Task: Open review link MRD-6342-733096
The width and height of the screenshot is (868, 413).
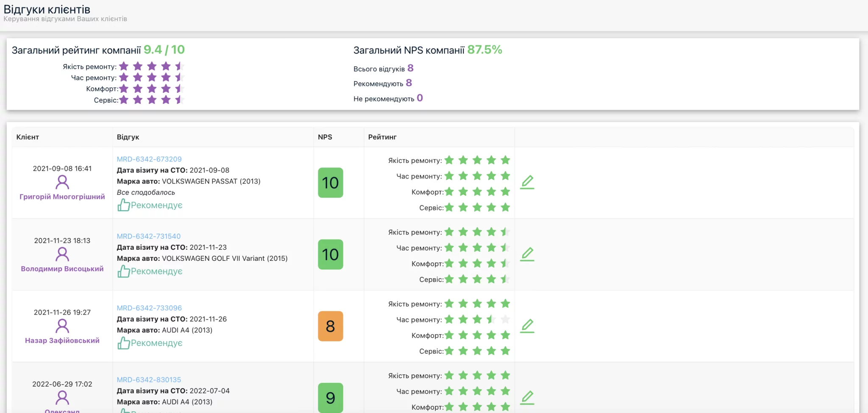Action: tap(149, 308)
